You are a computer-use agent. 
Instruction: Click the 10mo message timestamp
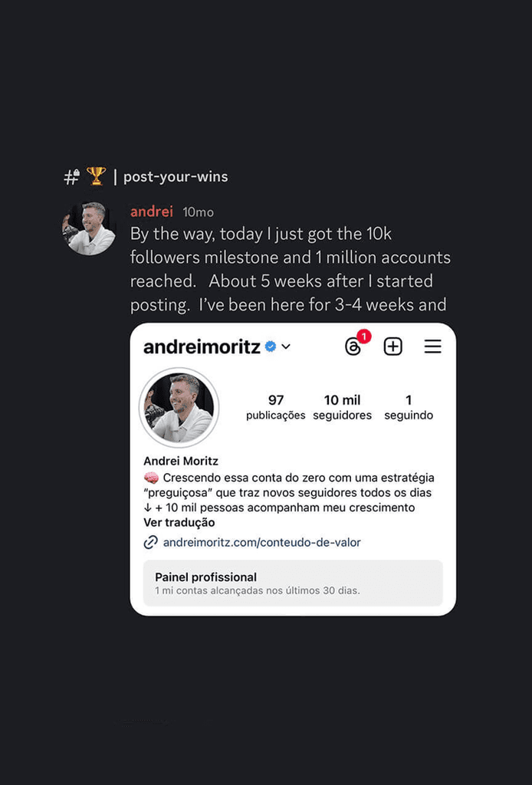tap(199, 212)
